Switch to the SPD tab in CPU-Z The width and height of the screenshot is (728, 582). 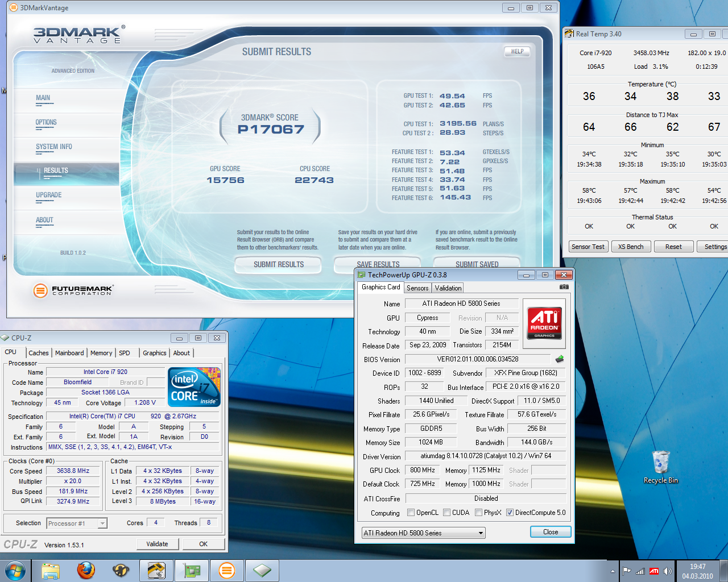[125, 353]
